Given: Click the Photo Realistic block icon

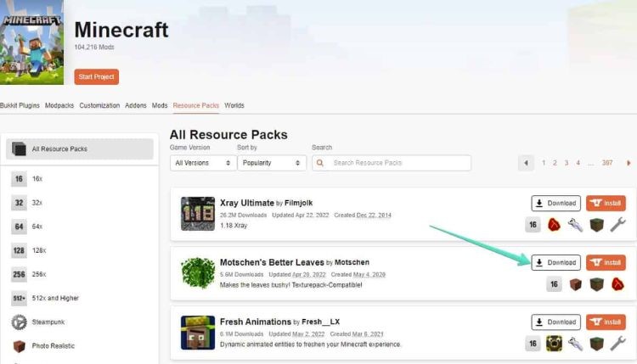Looking at the screenshot, I should [x=19, y=346].
